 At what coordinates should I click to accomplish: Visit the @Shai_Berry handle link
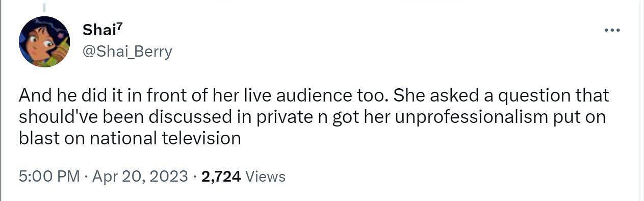click(x=127, y=52)
